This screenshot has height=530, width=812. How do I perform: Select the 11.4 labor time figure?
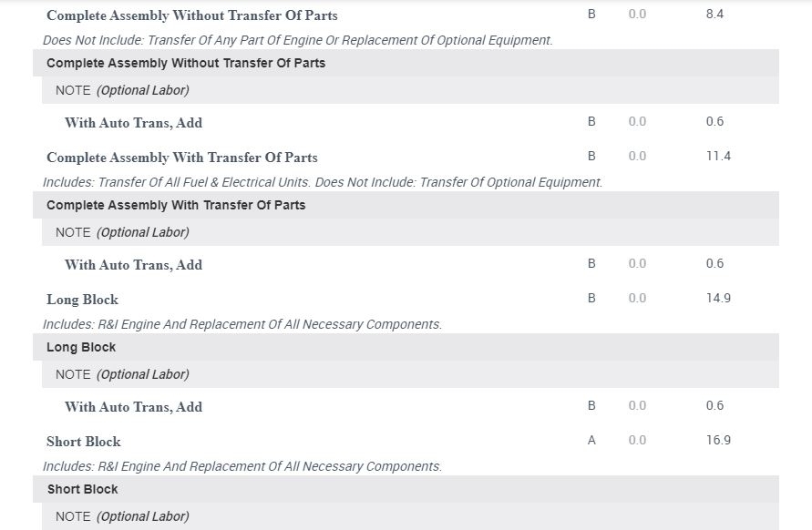[x=718, y=157]
